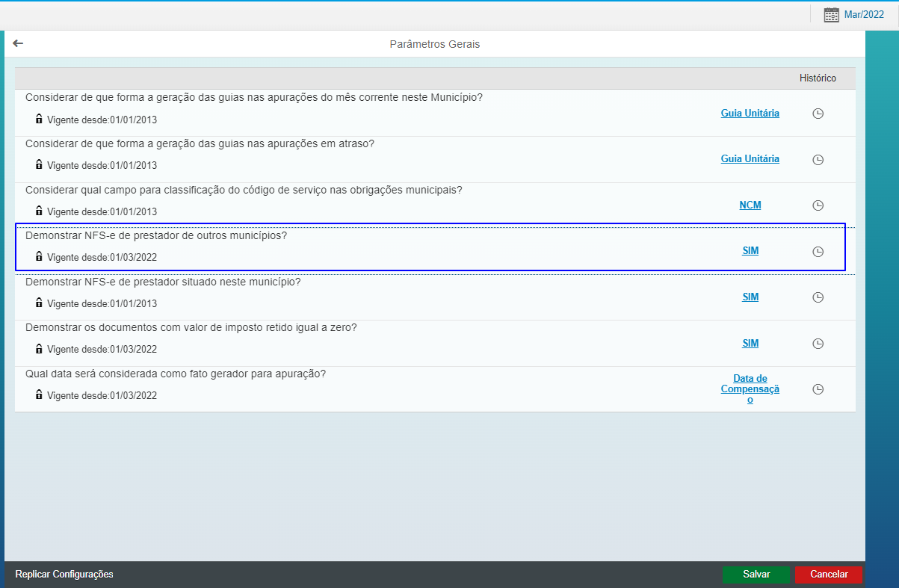
Task: Toggle lock on NFS-e outros municípios row
Action: tap(39, 256)
